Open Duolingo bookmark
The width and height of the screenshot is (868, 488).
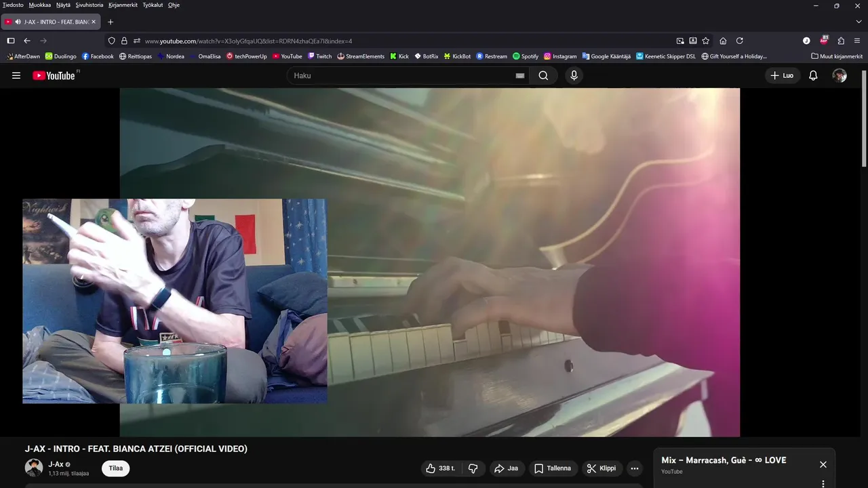[61, 56]
